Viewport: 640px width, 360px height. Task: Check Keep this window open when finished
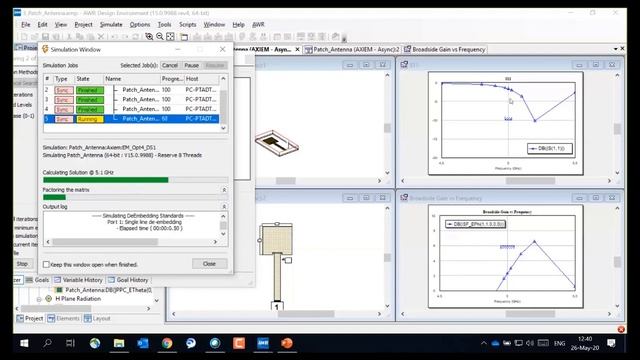[x=47, y=264]
